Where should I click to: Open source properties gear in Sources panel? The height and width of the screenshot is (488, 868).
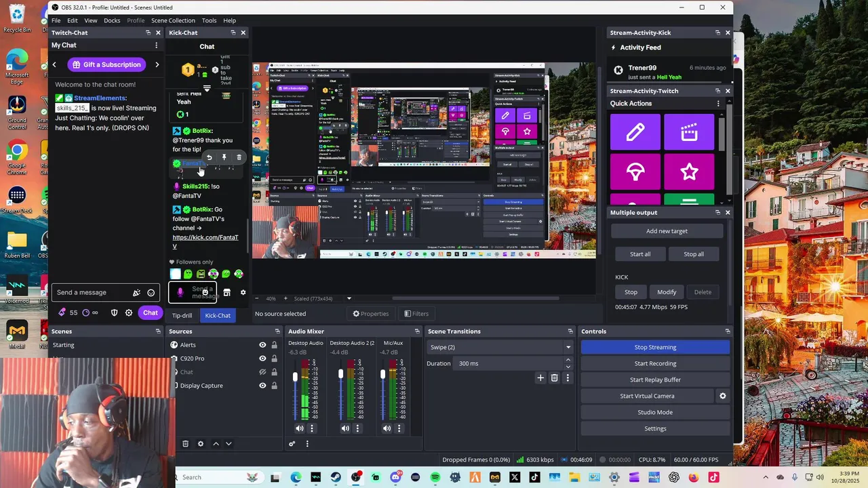pyautogui.click(x=200, y=444)
